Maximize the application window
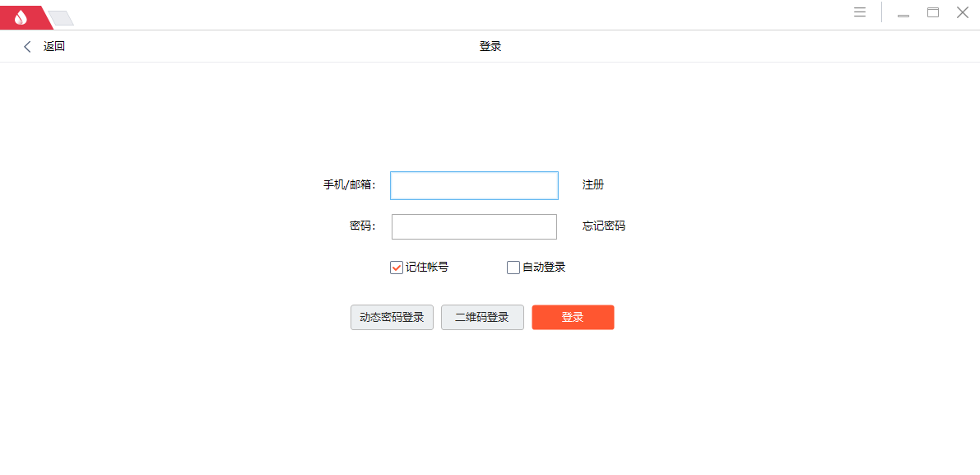The height and width of the screenshot is (475, 980). (932, 12)
